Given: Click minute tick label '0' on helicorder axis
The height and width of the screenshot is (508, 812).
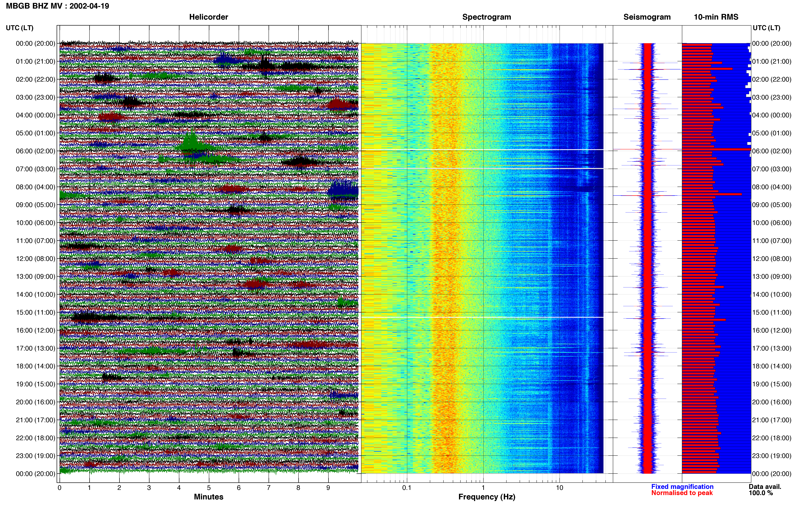Looking at the screenshot, I should coord(59,488).
